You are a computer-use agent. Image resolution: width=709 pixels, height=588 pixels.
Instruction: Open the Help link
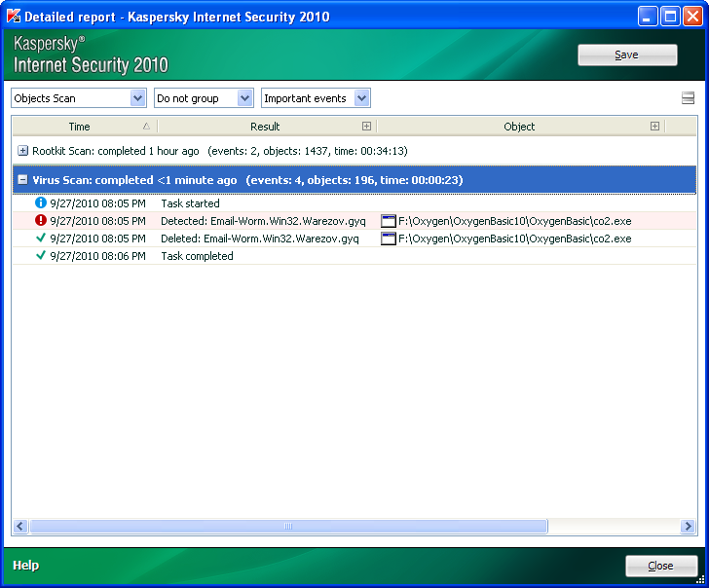click(x=25, y=566)
